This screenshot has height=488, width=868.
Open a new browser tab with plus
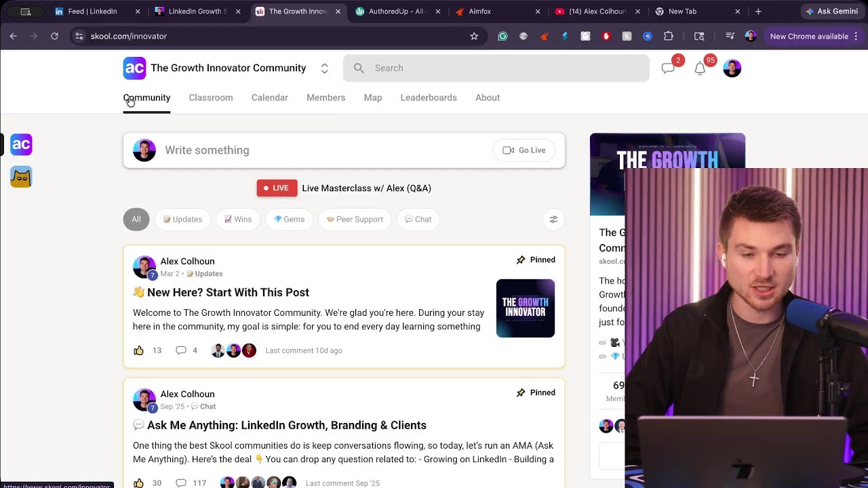point(758,12)
